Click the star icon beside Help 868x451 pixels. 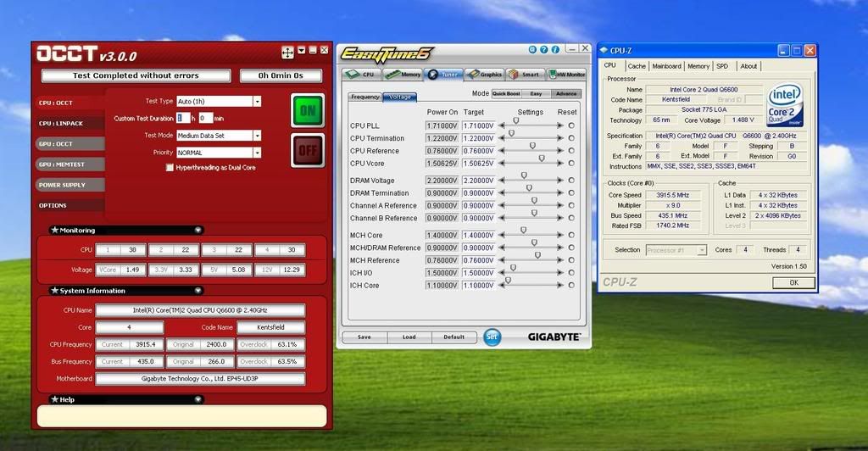tap(54, 399)
